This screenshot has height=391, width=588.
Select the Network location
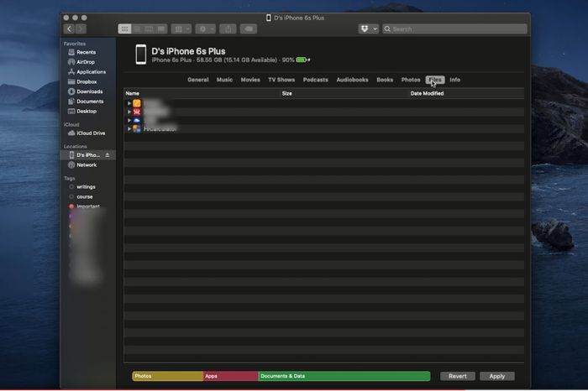coord(87,164)
